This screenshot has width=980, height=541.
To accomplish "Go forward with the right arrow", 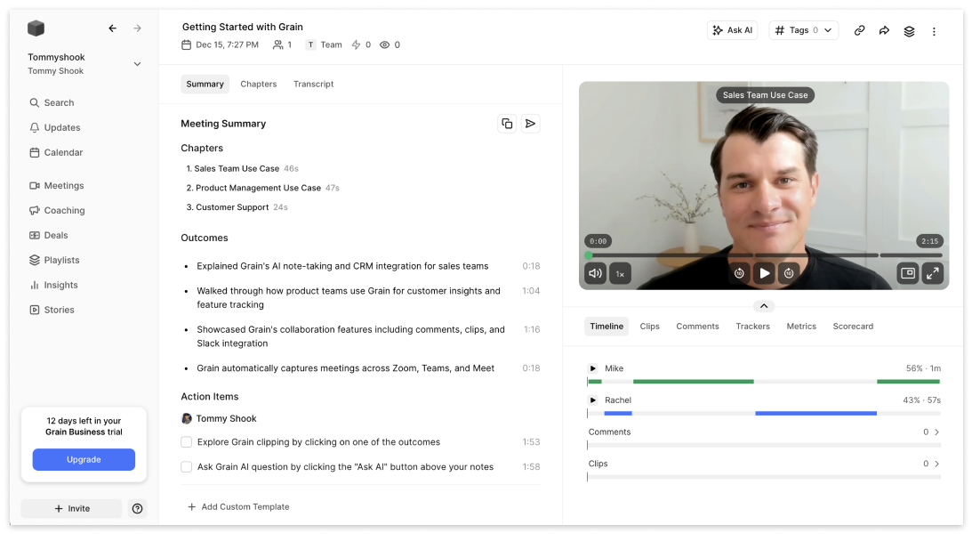I will point(138,28).
